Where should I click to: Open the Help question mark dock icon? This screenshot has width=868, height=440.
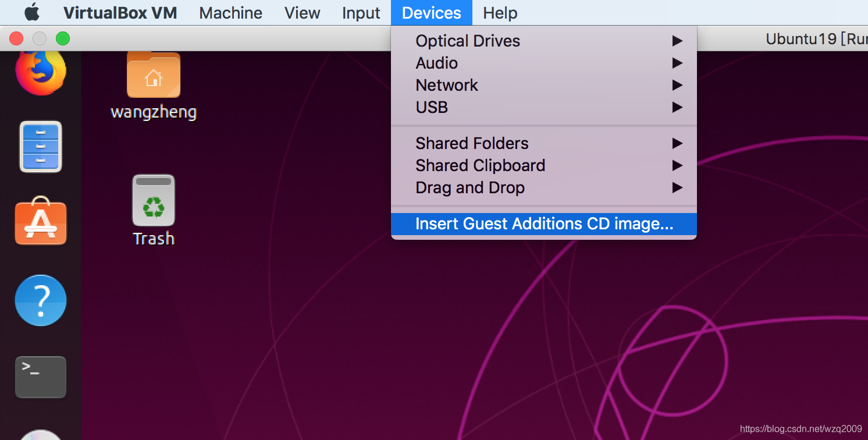[x=41, y=300]
